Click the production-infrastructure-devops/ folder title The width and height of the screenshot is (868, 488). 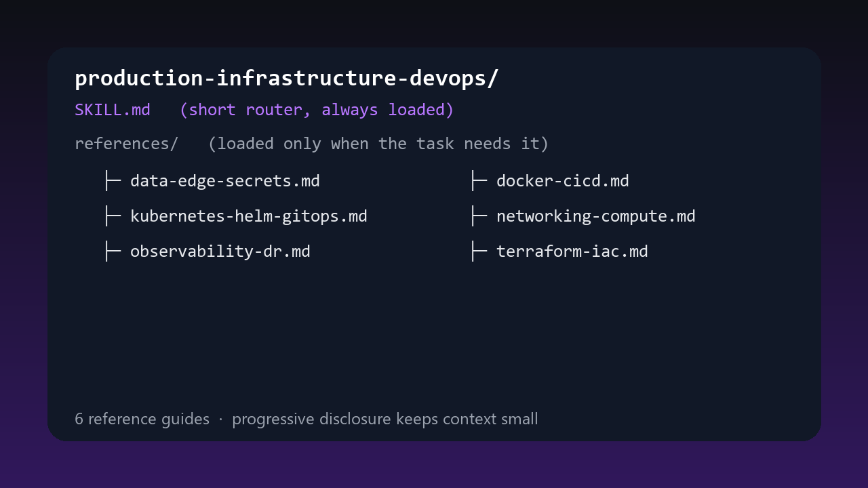[x=286, y=79]
